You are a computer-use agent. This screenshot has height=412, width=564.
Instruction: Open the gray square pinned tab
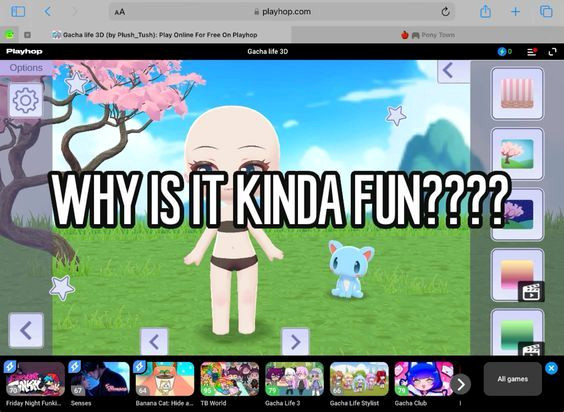pos(27,35)
